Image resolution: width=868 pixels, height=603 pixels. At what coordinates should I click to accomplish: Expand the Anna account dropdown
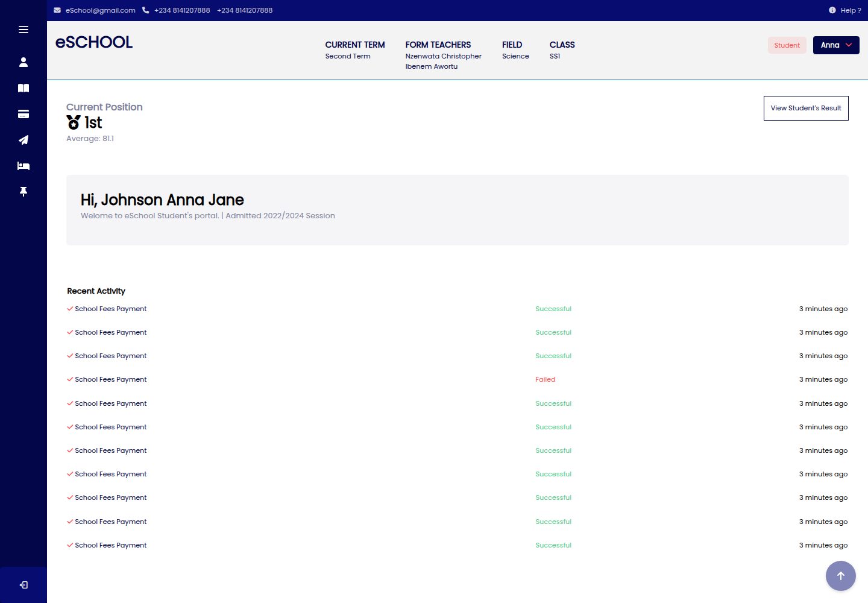click(836, 45)
